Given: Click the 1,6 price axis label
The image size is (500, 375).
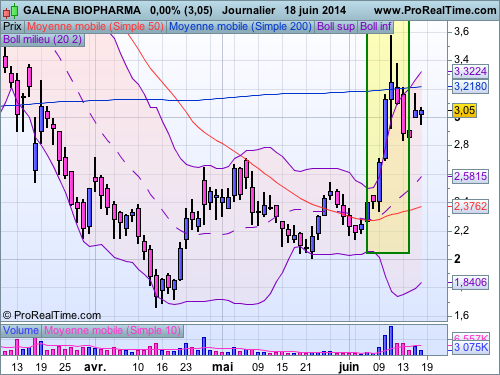Looking at the screenshot, I should 461,315.
